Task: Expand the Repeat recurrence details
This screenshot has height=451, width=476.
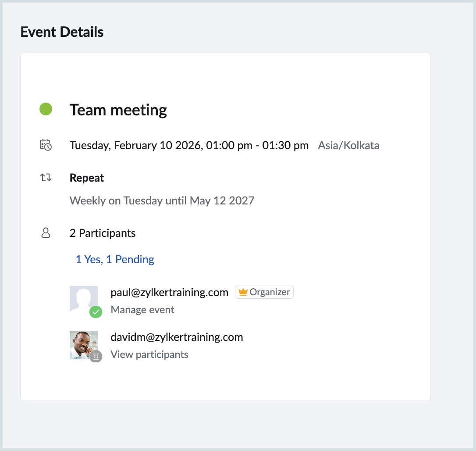Action: 162,200
